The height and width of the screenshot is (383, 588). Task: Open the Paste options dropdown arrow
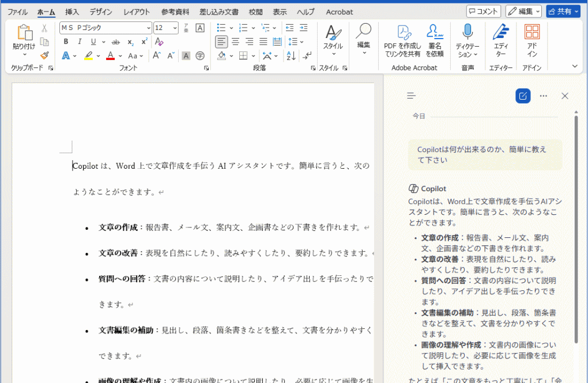pos(24,55)
